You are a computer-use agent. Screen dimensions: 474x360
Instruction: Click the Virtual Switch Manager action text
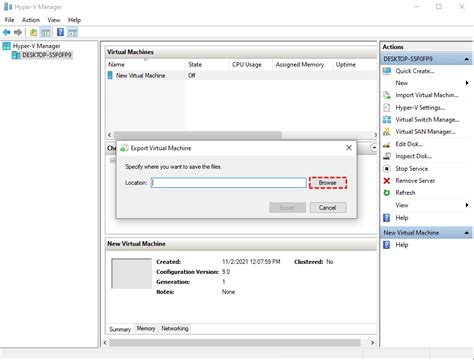click(427, 119)
